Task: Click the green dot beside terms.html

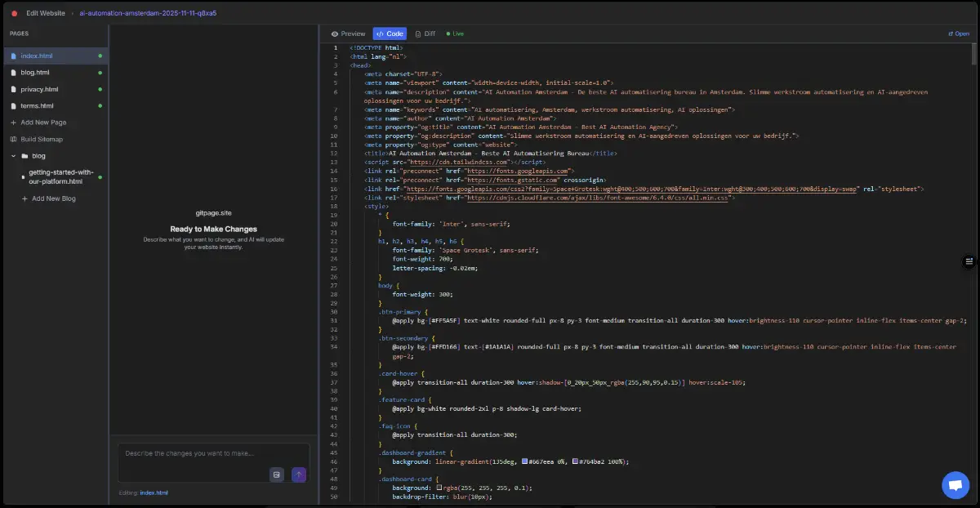Action: (100, 105)
